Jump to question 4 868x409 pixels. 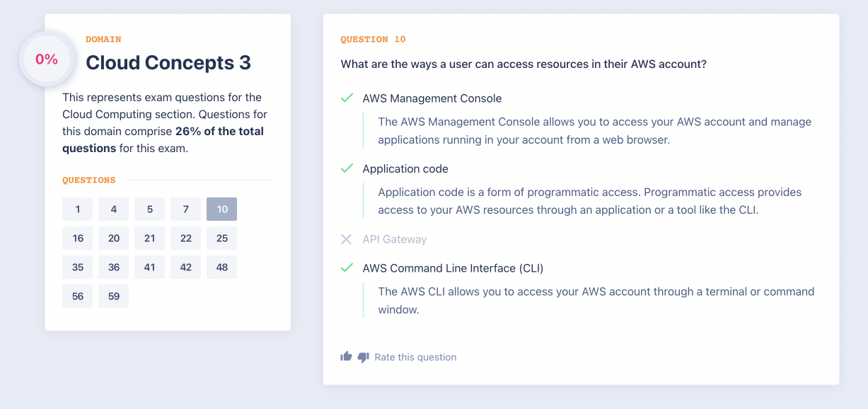click(x=113, y=209)
